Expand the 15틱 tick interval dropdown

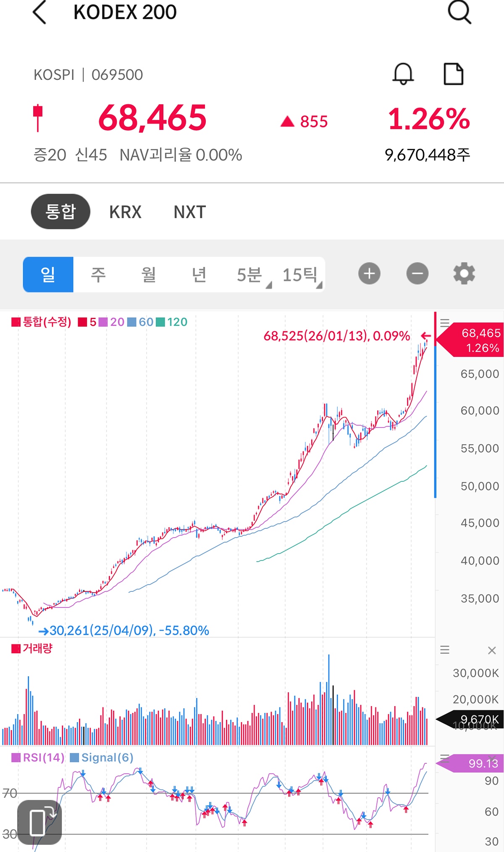302,275
